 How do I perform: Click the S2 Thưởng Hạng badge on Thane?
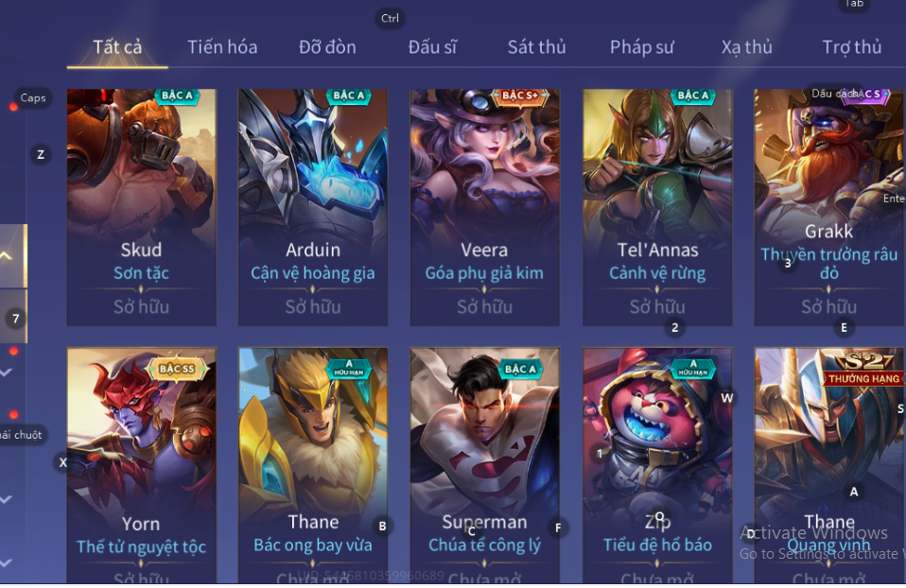863,370
